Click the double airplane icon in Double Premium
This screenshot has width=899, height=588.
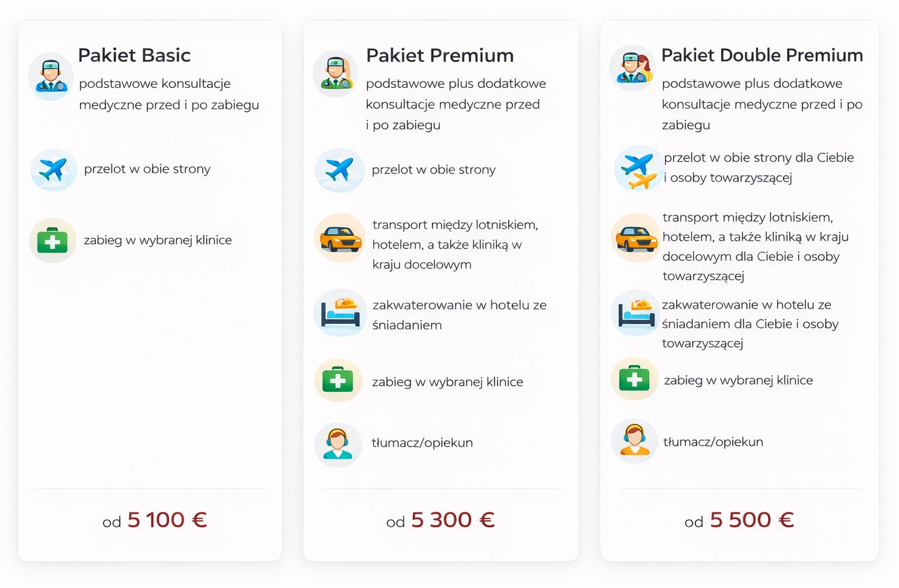[637, 169]
